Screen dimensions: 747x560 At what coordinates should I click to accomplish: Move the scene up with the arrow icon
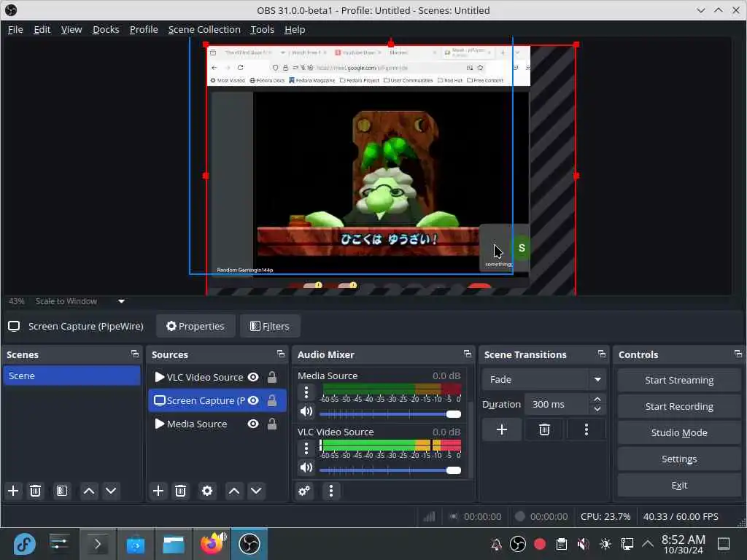point(88,491)
